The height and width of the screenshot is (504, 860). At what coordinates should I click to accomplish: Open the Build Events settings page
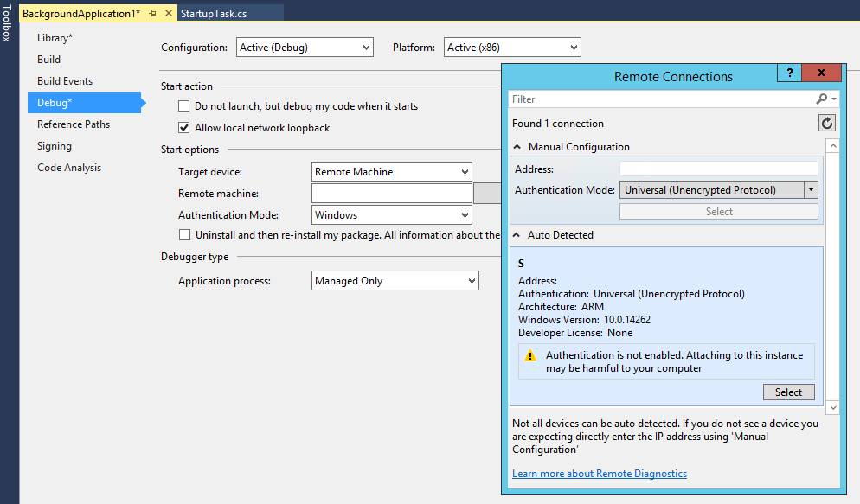coord(65,81)
